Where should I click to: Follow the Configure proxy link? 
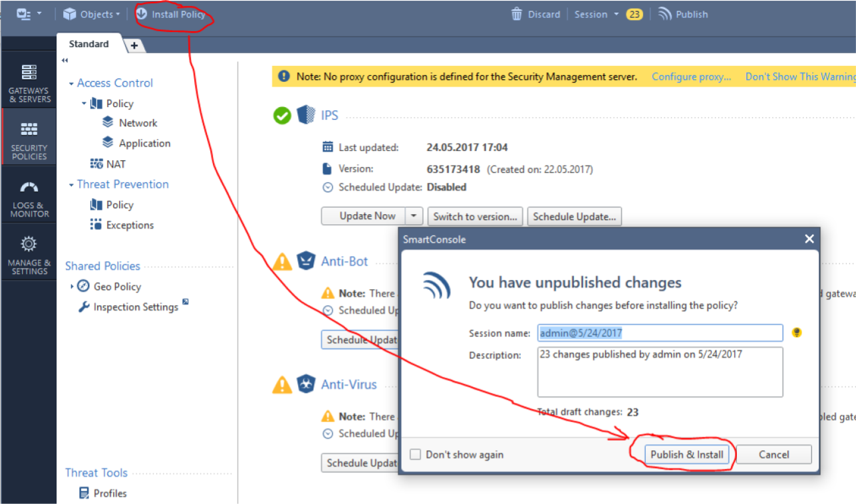click(691, 76)
